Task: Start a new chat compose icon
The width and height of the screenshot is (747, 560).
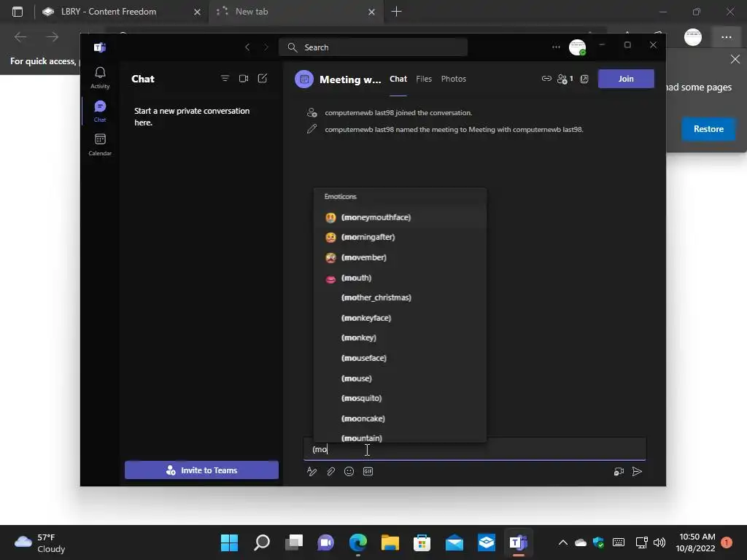Action: 263,79
